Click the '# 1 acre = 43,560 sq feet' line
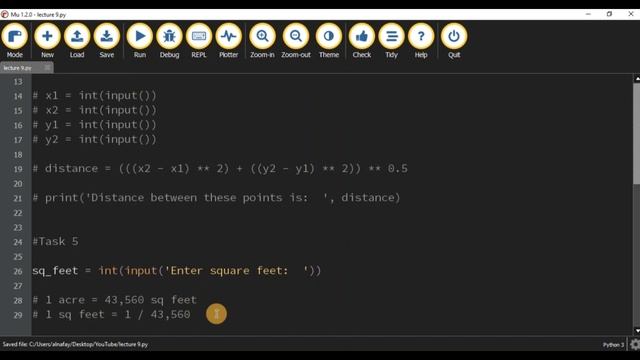The image size is (640, 360). [x=115, y=300]
